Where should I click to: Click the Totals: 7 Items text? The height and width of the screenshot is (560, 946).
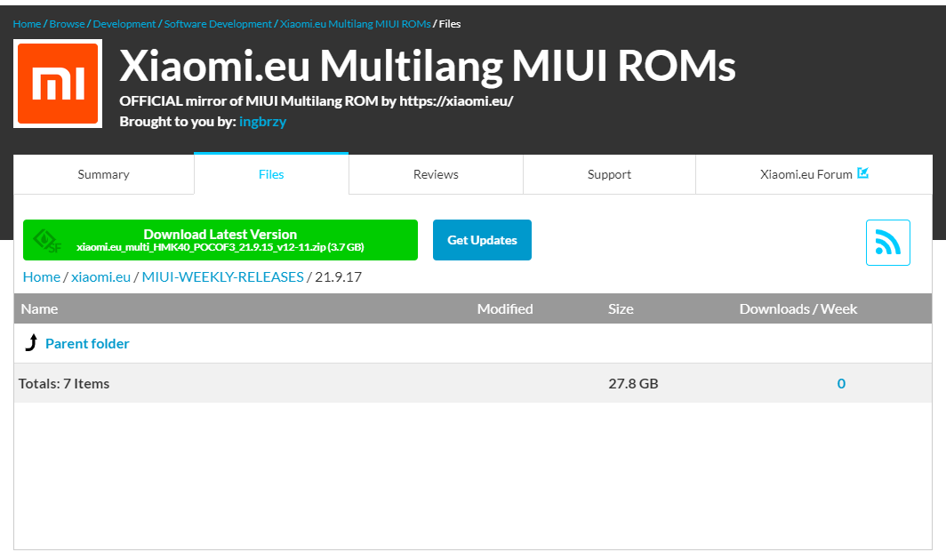tap(64, 384)
